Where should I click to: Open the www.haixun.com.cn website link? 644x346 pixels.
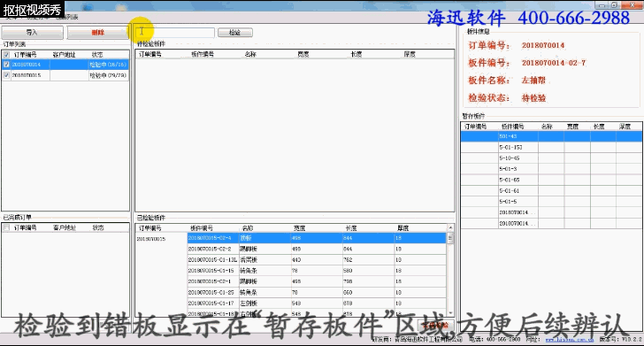tap(570, 339)
